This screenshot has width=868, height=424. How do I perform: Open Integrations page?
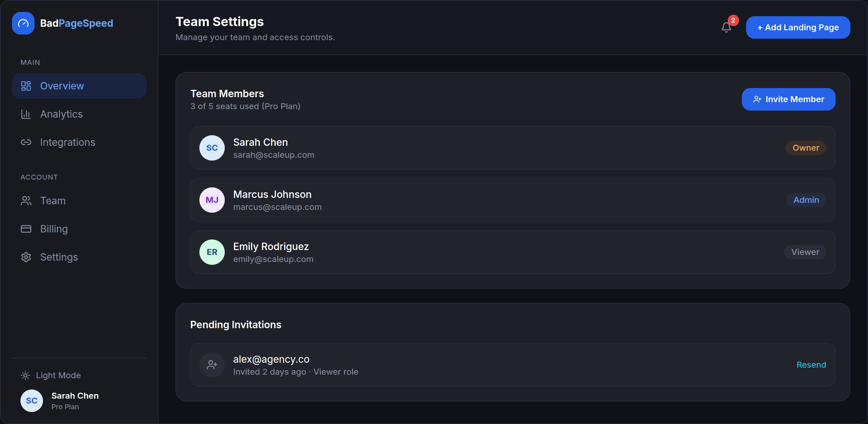point(79,142)
